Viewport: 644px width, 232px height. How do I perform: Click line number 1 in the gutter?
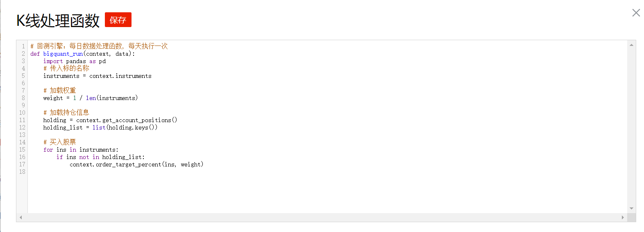click(23, 46)
